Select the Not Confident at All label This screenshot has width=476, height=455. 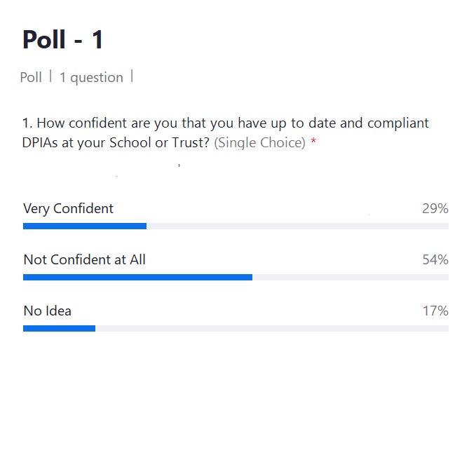click(x=85, y=260)
